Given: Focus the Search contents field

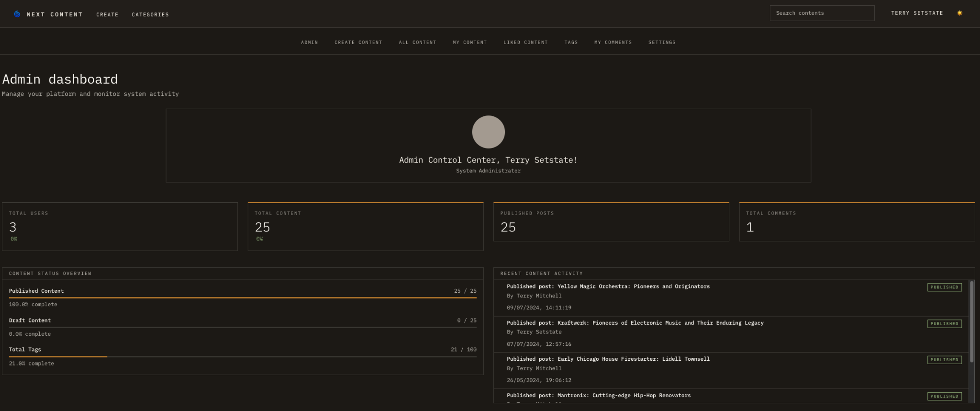Looking at the screenshot, I should tap(822, 13).
